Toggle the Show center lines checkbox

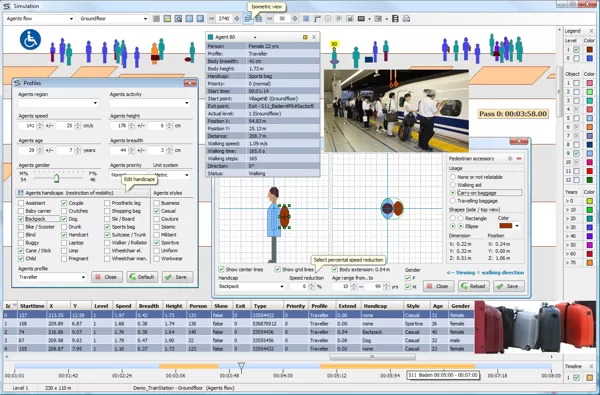[221, 269]
